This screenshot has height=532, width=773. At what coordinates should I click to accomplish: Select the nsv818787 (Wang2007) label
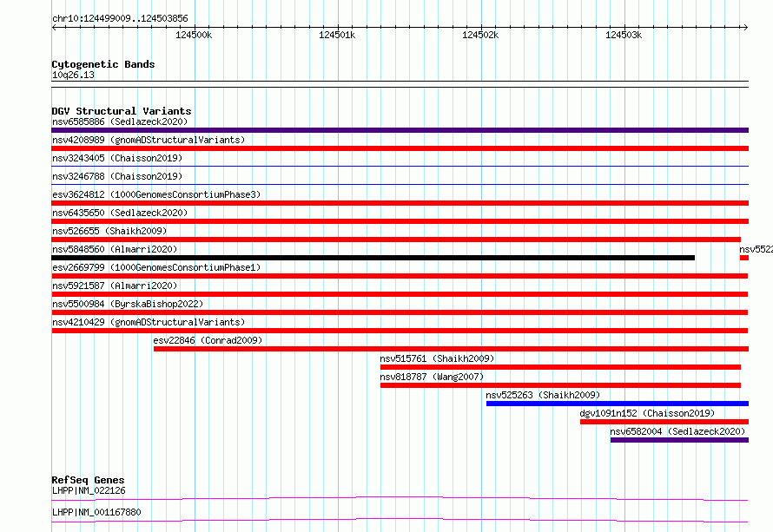click(432, 377)
